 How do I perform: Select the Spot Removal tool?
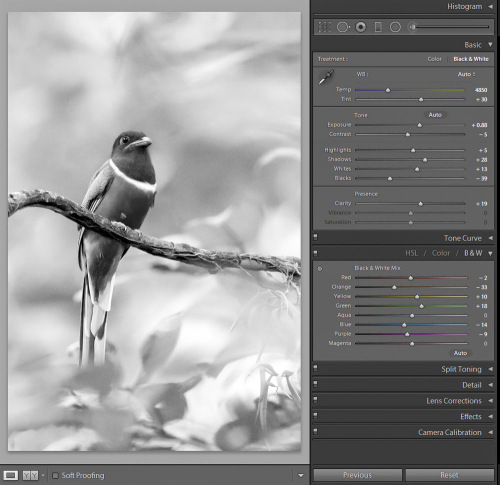click(x=343, y=27)
